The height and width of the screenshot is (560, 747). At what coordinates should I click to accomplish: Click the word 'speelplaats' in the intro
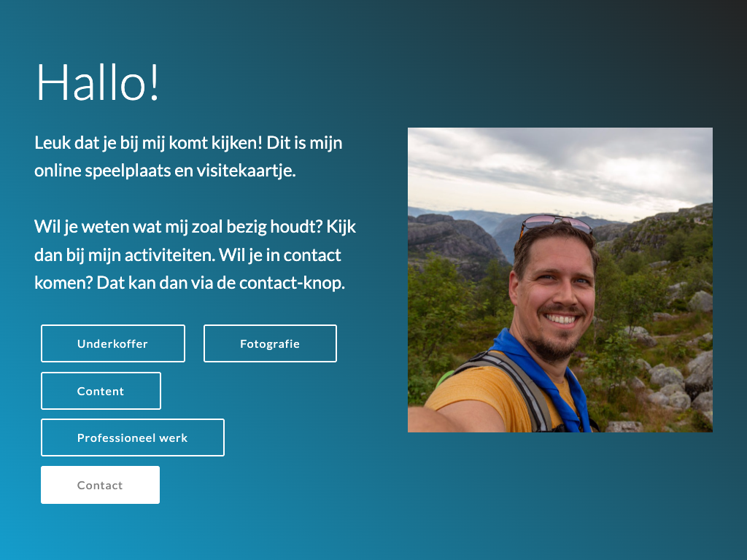coord(128,171)
